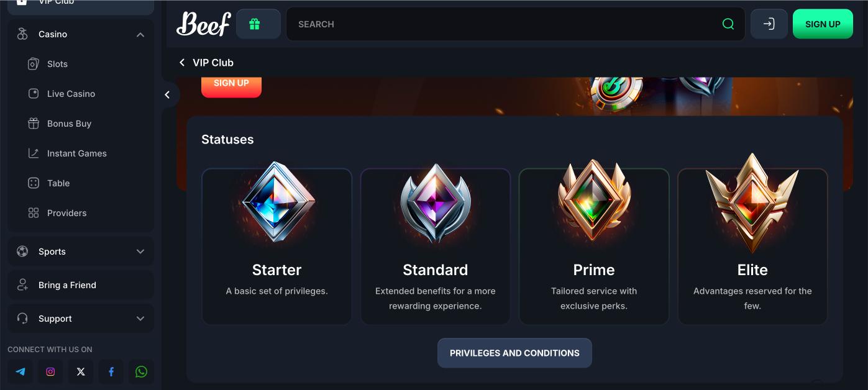868x390 pixels.
Task: Click the WhatsApp contact icon
Action: [142, 372]
